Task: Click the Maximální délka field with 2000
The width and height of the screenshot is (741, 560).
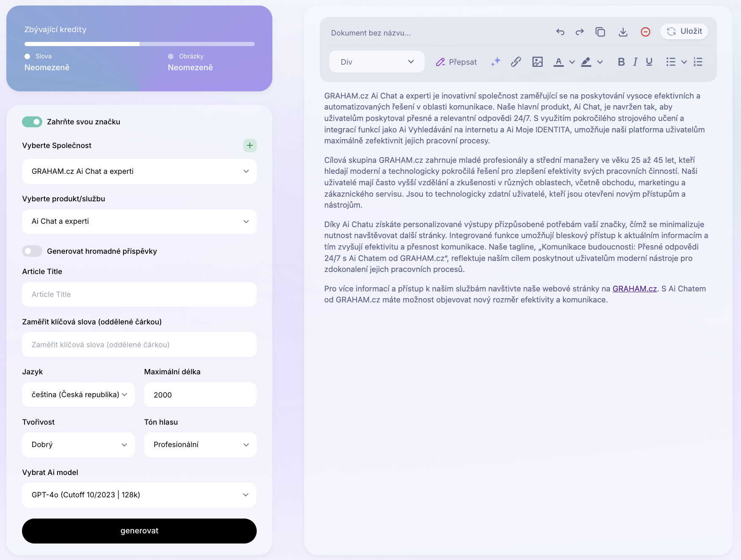Action: pyautogui.click(x=200, y=395)
